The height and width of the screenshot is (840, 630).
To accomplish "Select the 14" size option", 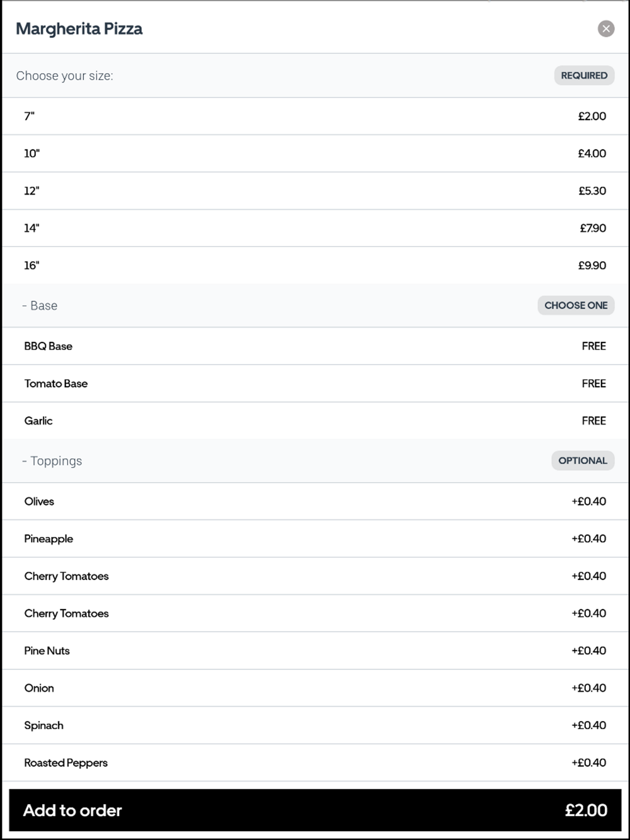I will click(315, 228).
